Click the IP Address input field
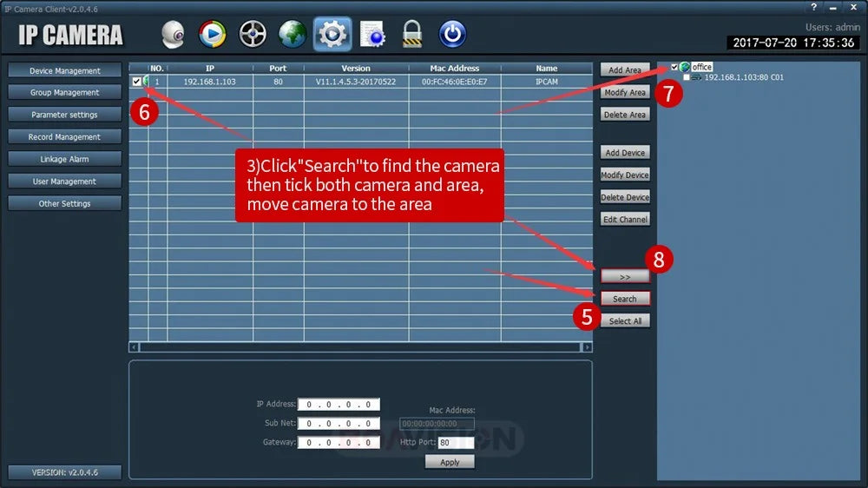 339,405
